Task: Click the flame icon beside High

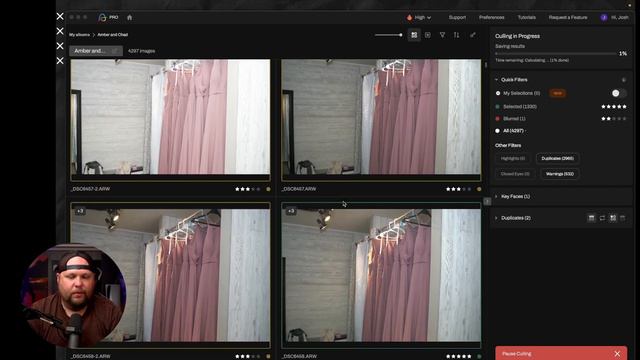Action: tap(409, 18)
